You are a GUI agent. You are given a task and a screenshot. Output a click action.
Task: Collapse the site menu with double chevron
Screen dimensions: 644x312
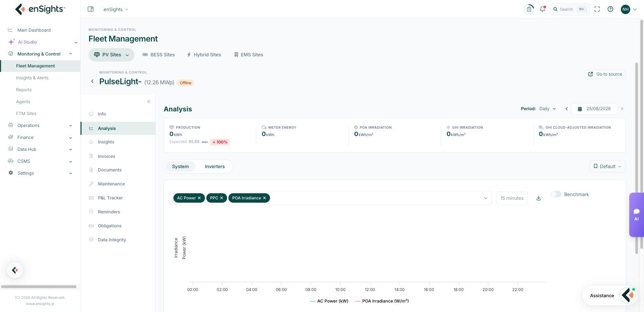pyautogui.click(x=149, y=102)
